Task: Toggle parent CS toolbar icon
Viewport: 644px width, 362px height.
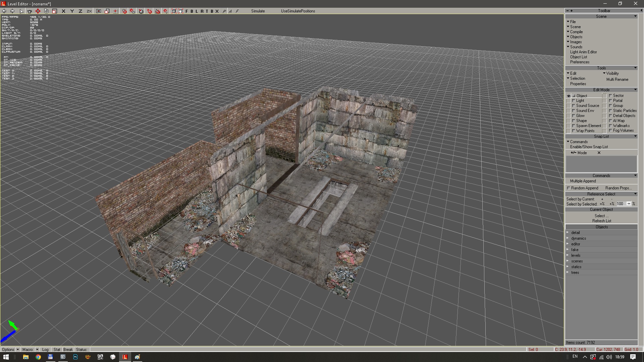Action: (107, 11)
